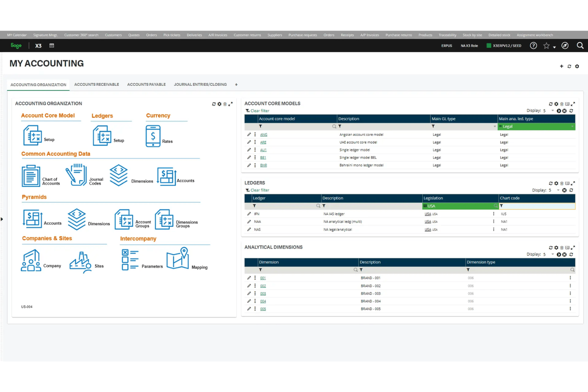Click the Sage logo
The image size is (588, 392).
pyautogui.click(x=16, y=45)
